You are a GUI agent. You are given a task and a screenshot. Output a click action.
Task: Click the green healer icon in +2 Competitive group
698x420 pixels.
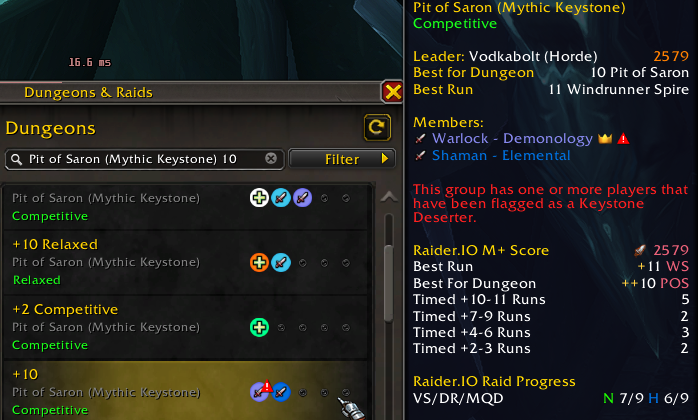click(x=259, y=327)
